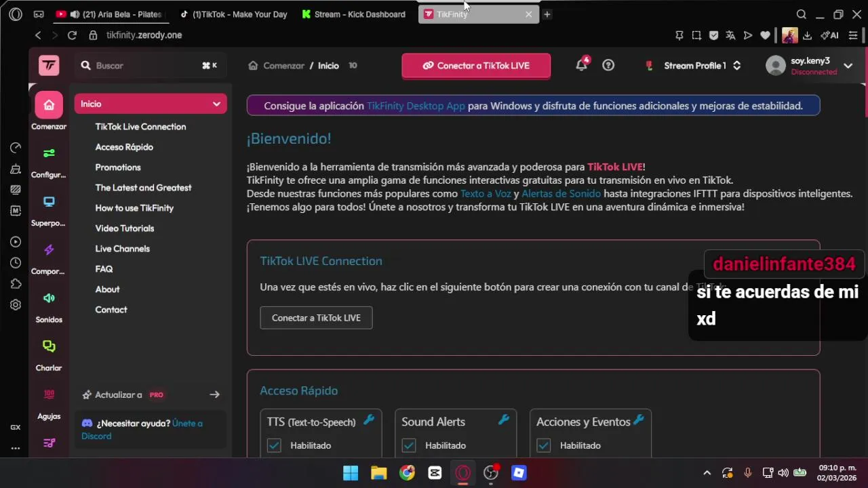Open Live Channels menu item

pyautogui.click(x=123, y=249)
